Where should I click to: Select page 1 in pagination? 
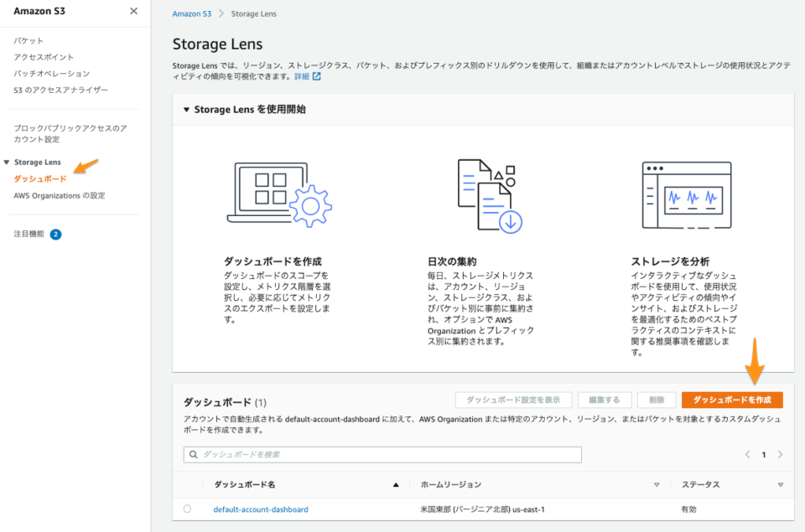click(x=764, y=455)
